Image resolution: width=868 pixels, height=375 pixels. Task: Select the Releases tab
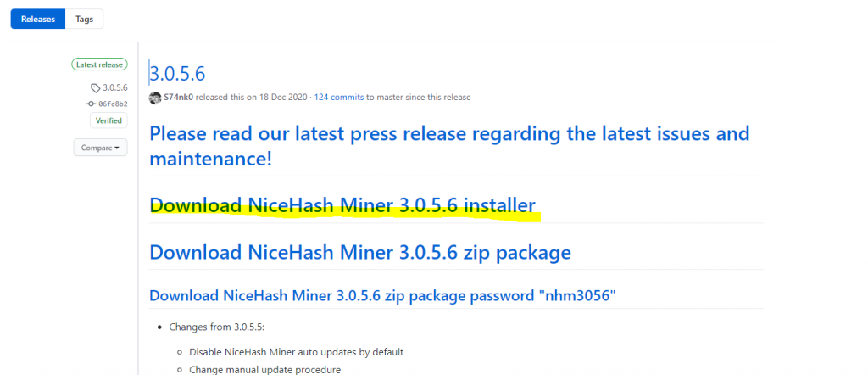coord(38,19)
